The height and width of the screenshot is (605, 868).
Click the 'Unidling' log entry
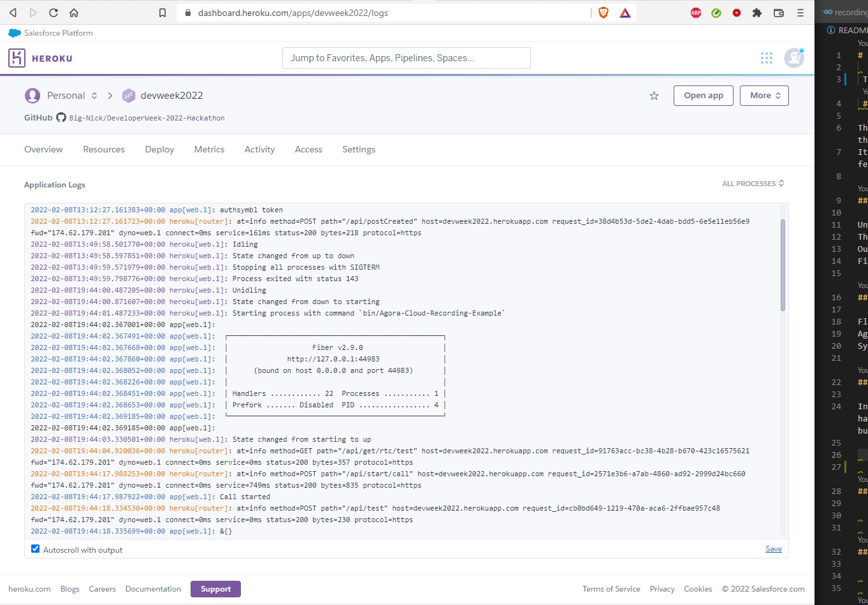coord(249,290)
